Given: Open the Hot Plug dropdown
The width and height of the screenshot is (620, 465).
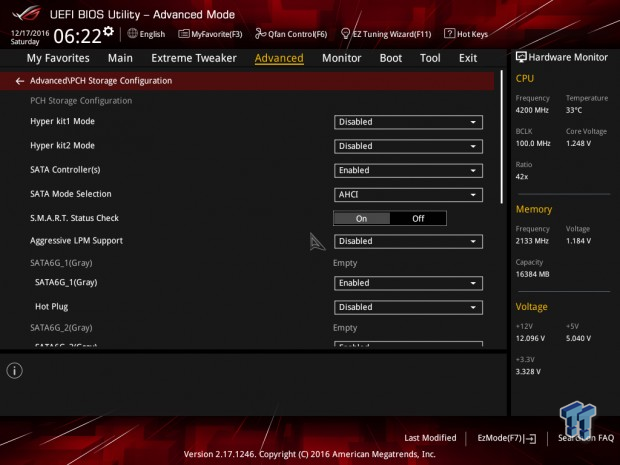Looking at the screenshot, I should (x=408, y=307).
